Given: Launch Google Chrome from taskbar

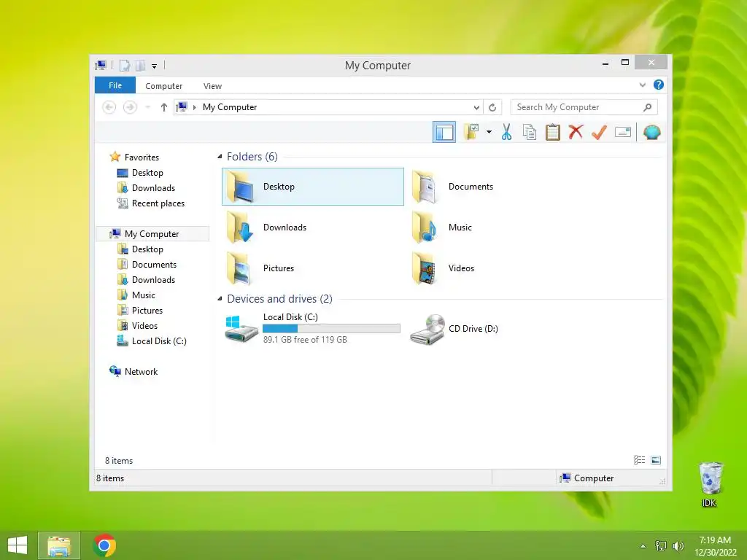Looking at the screenshot, I should (104, 545).
